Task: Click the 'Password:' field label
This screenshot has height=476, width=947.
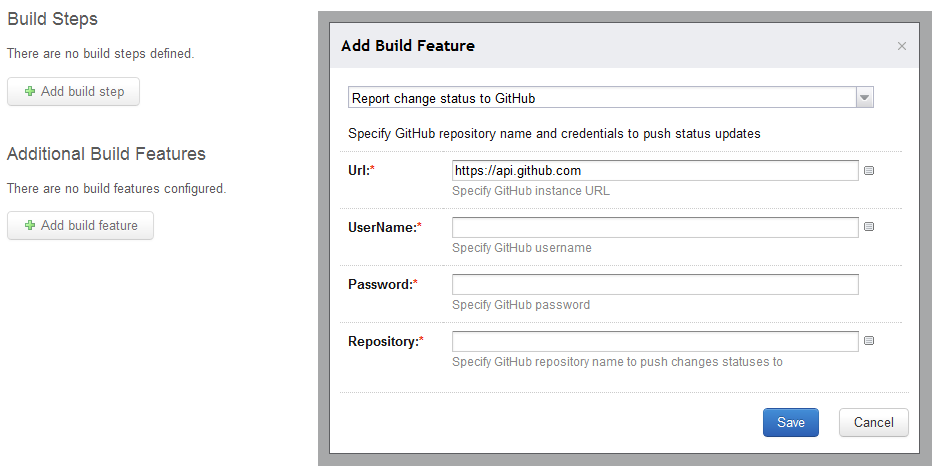Action: tap(379, 285)
